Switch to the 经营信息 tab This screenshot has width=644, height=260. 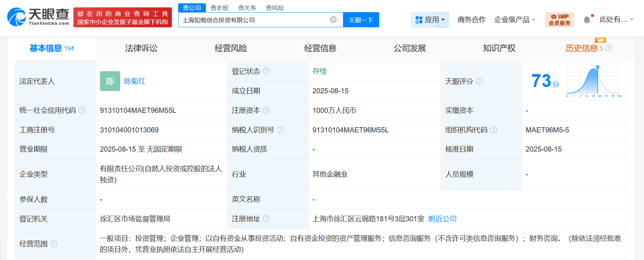320,48
